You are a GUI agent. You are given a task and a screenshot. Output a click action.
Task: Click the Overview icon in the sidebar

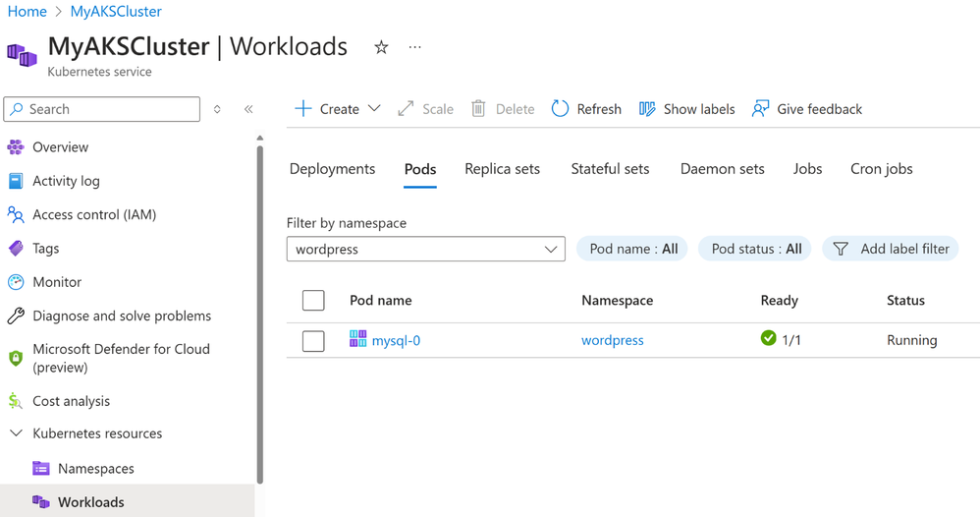point(16,147)
